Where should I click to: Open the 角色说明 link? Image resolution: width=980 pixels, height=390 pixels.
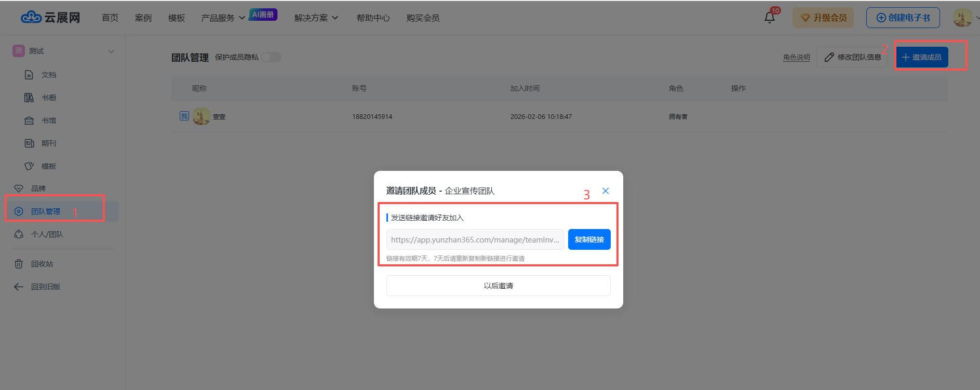[796, 57]
